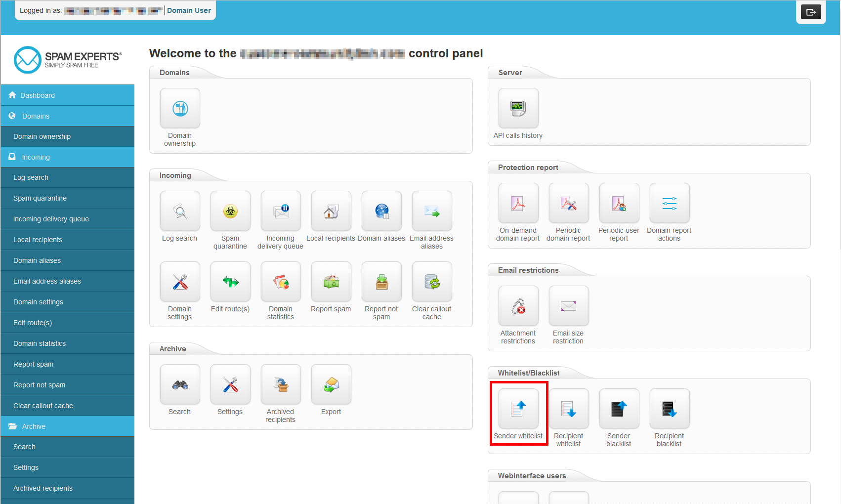Open the Archive Search binoculars icon

(x=180, y=385)
